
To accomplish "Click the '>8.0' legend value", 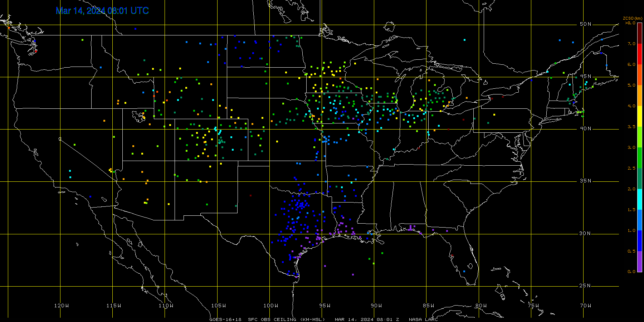I will tap(630, 23).
